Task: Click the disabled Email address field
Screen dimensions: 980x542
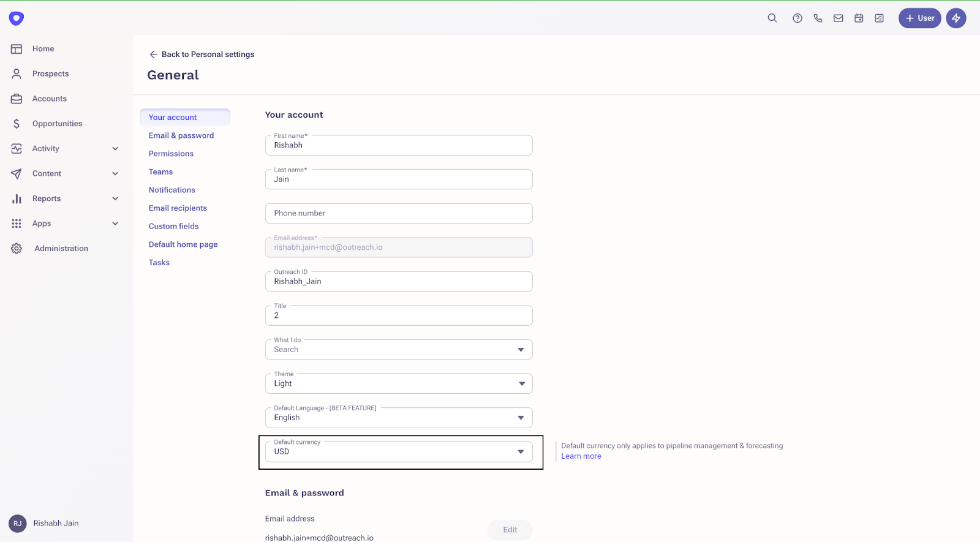Action: coord(399,247)
